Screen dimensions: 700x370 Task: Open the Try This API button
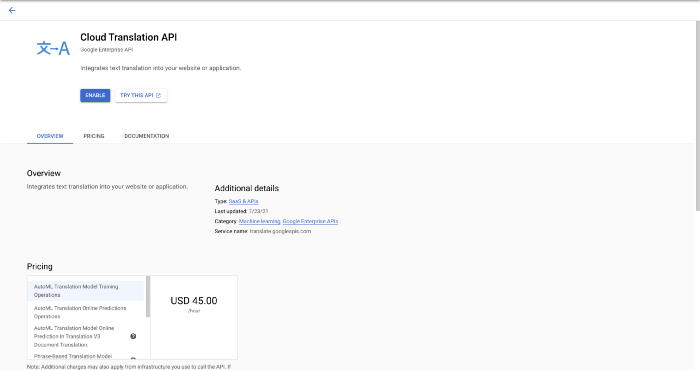click(x=141, y=96)
